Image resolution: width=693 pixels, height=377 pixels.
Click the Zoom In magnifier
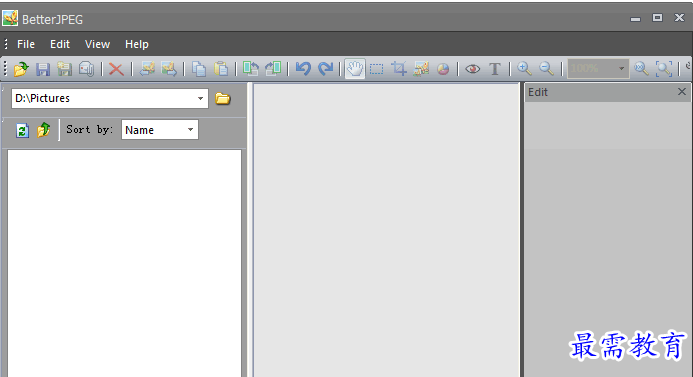[x=525, y=69]
